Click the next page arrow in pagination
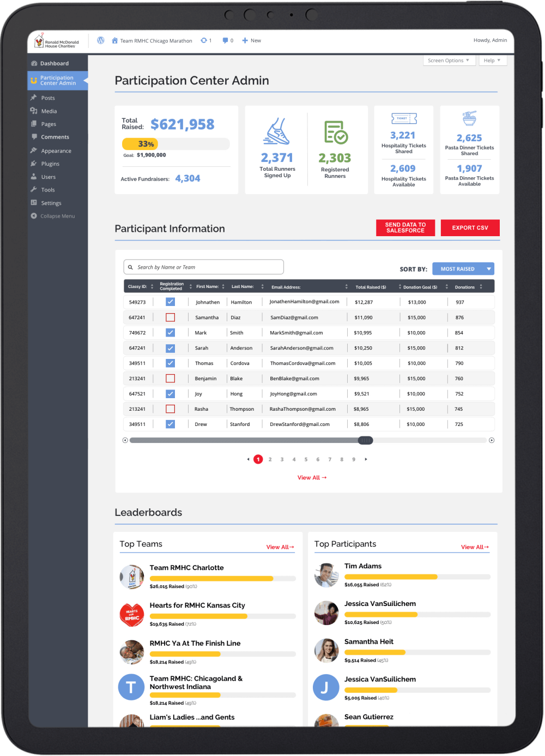The image size is (545, 756). (366, 459)
